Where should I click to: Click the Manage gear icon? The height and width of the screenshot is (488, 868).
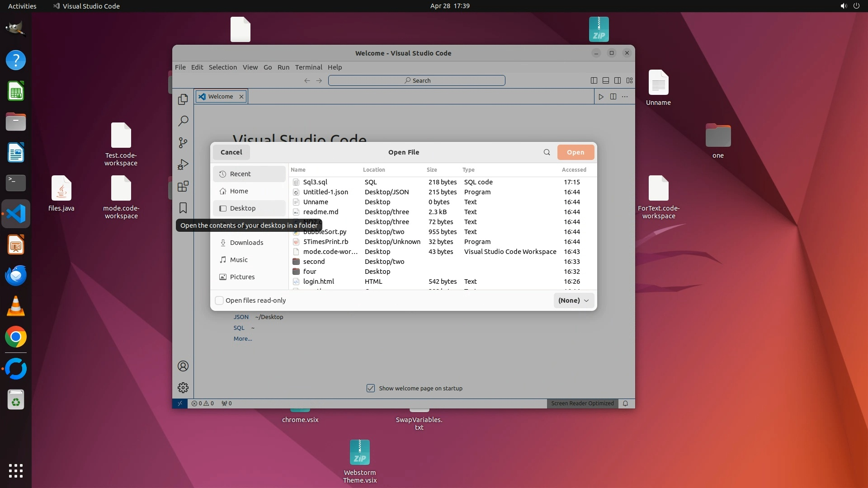coord(183,388)
